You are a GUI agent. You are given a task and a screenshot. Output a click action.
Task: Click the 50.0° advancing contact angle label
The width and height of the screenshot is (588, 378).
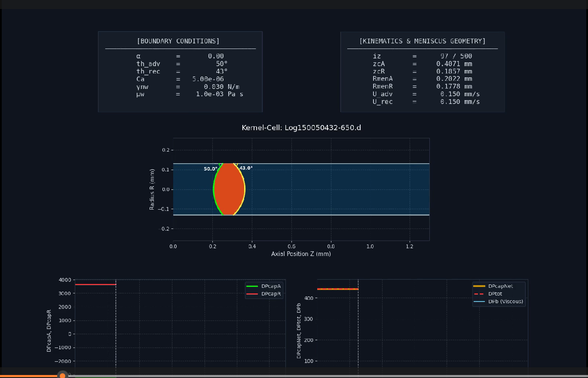211,169
